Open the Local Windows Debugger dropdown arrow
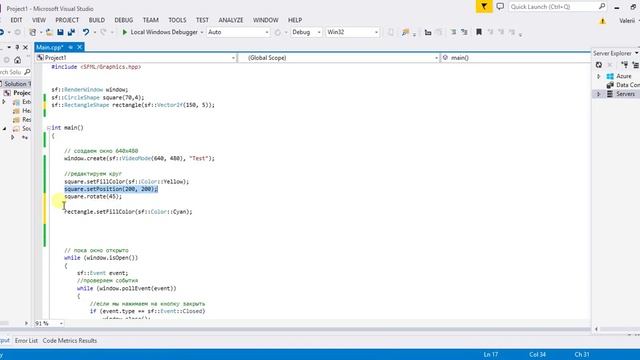 click(x=202, y=32)
